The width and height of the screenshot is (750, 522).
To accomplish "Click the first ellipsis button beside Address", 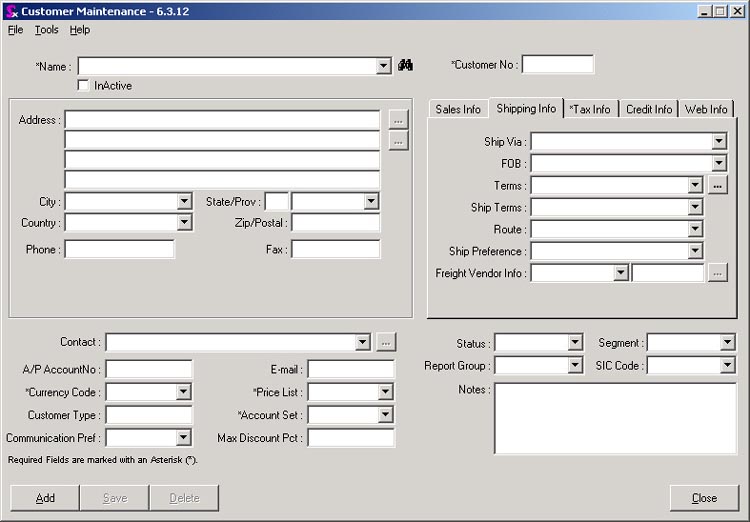I will 398,120.
